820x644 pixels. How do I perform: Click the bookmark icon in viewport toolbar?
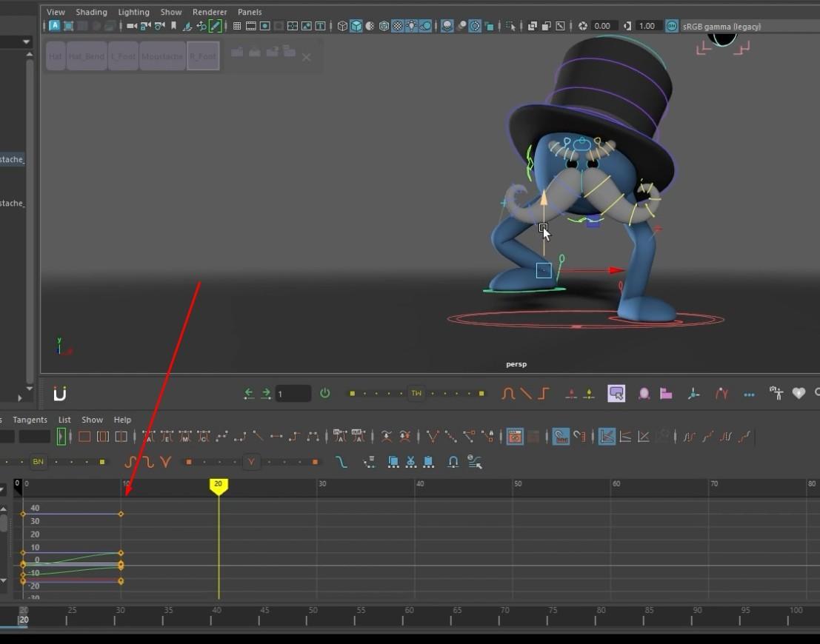click(x=173, y=26)
